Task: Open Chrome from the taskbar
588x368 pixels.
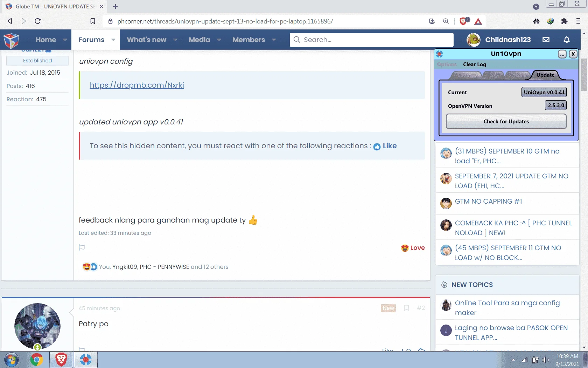Action: pos(36,360)
